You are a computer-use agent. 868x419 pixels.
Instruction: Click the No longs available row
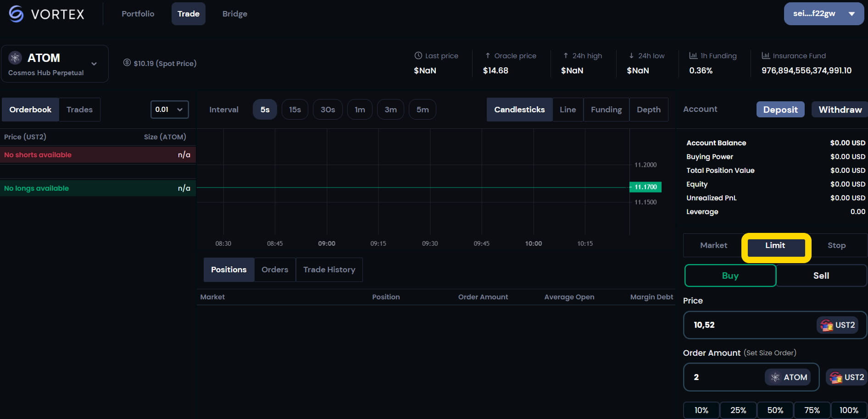[x=98, y=188]
